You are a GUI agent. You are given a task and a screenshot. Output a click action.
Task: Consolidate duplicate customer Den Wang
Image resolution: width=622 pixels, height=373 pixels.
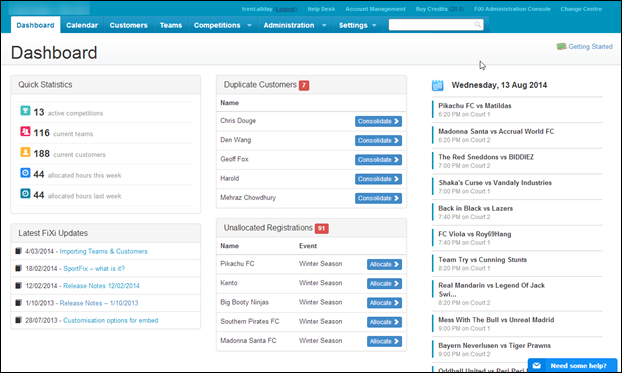[378, 140]
